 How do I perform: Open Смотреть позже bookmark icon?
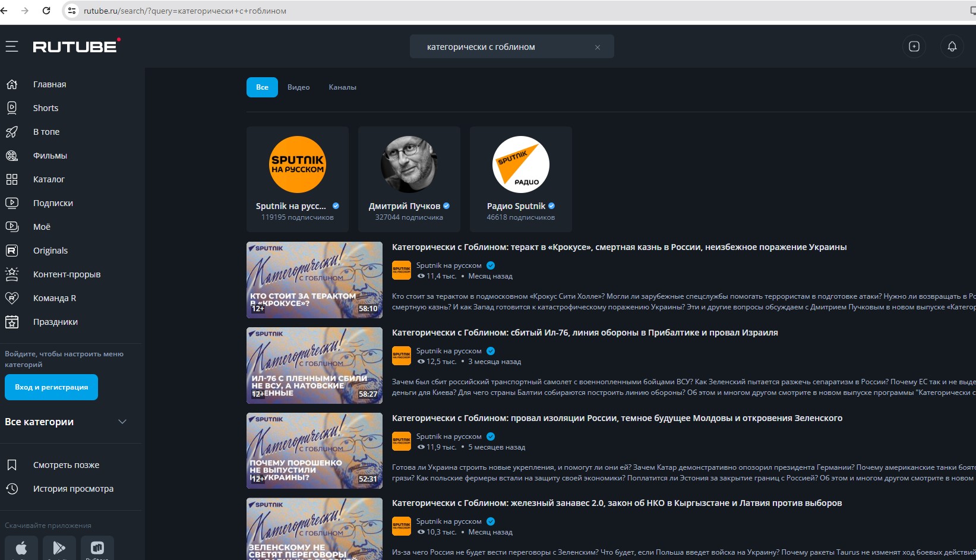click(x=12, y=465)
